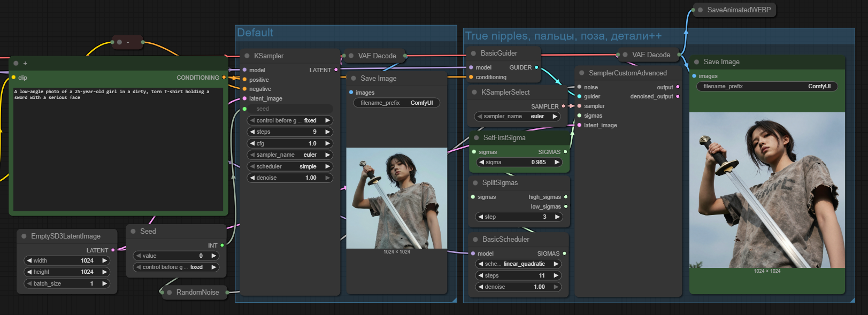Collapse the BasicScheduler node title dot
The height and width of the screenshot is (315, 868).
pos(475,240)
